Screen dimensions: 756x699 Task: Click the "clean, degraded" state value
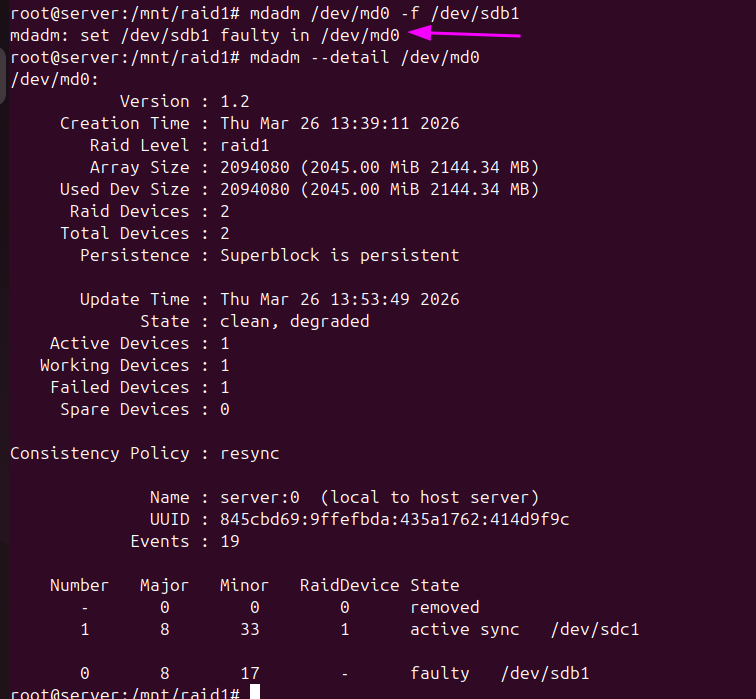coord(294,321)
